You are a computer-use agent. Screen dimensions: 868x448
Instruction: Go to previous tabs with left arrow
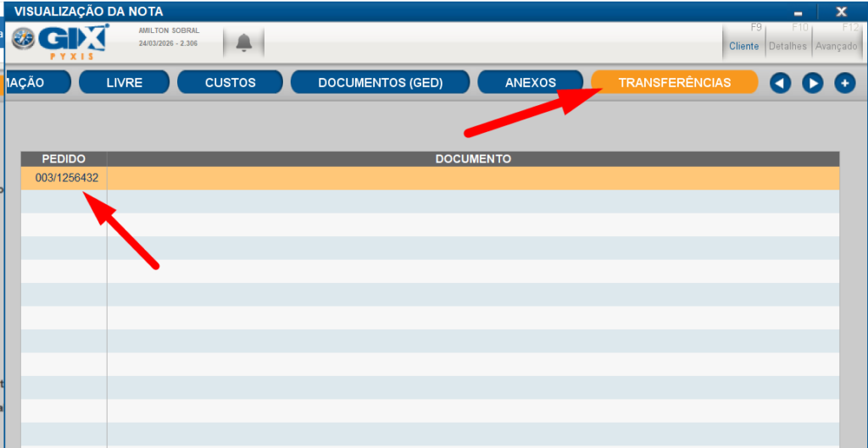(x=780, y=83)
